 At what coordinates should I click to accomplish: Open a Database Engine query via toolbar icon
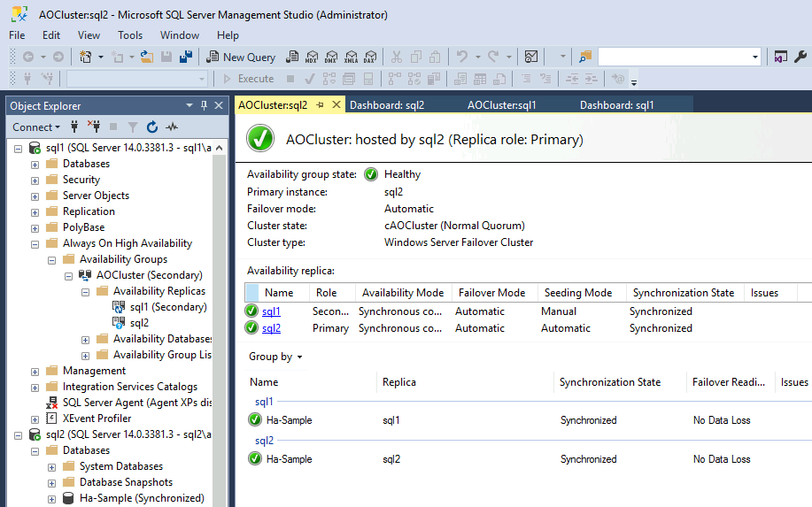[x=292, y=57]
